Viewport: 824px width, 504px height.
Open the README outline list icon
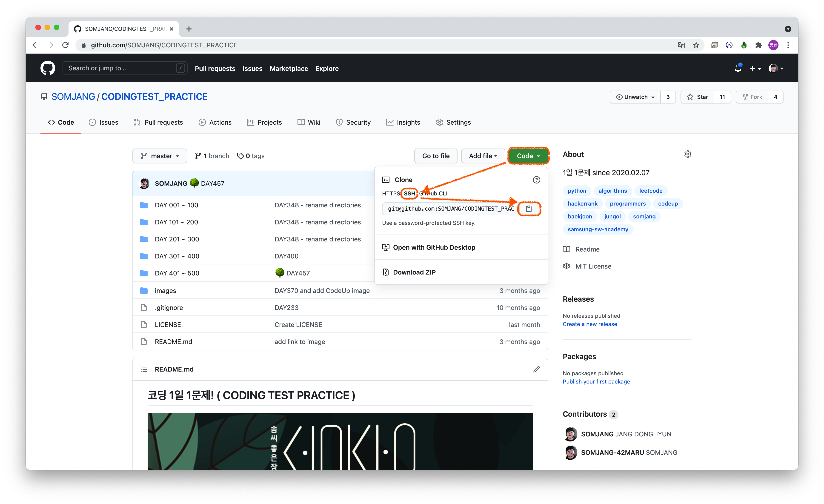(x=144, y=369)
